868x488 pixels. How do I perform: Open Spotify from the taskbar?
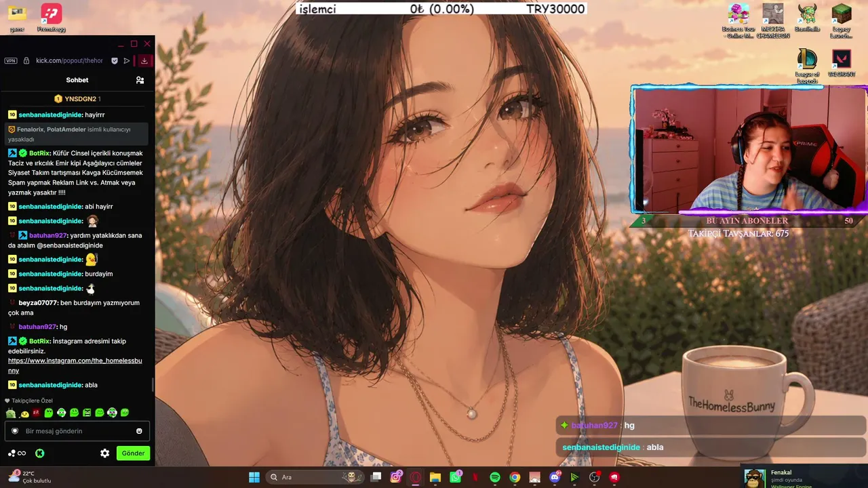[x=495, y=477]
